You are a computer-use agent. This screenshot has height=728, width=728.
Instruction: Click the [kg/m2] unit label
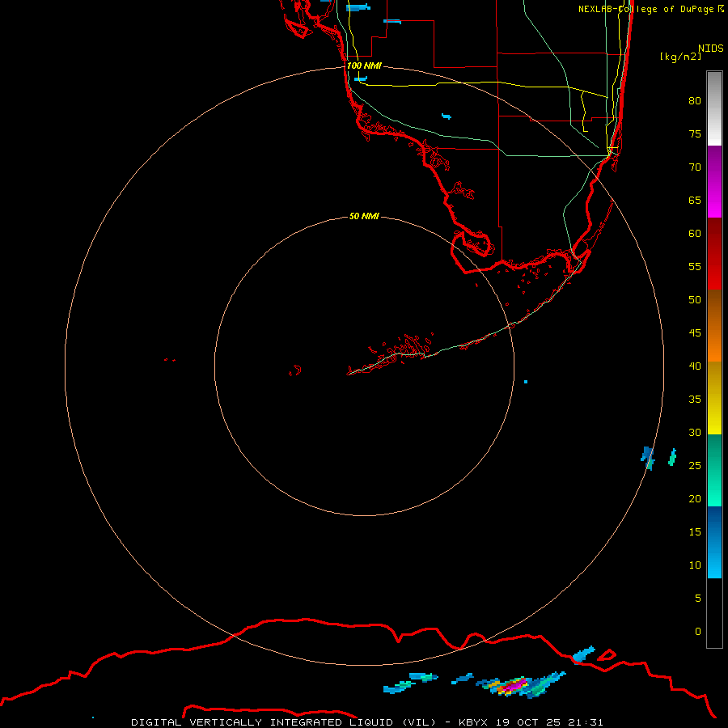click(680, 57)
